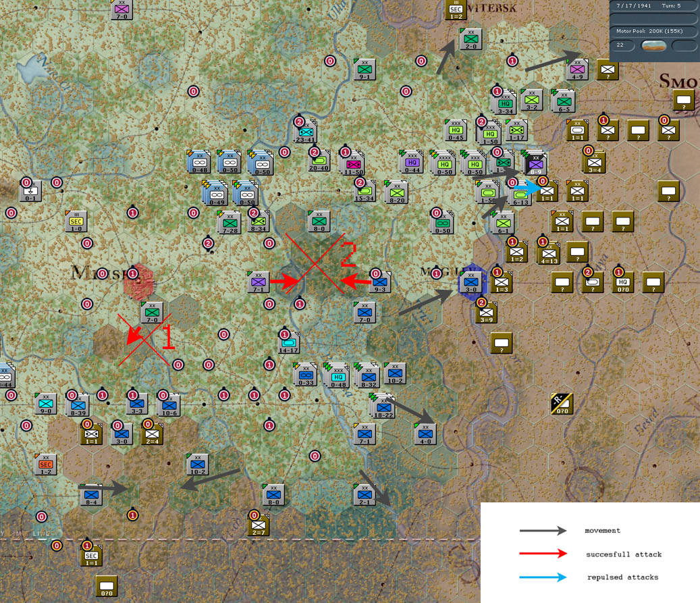Image resolution: width=700 pixels, height=603 pixels.
Task: Select the Soviet 1=2 unit counter
Action: pos(516,252)
